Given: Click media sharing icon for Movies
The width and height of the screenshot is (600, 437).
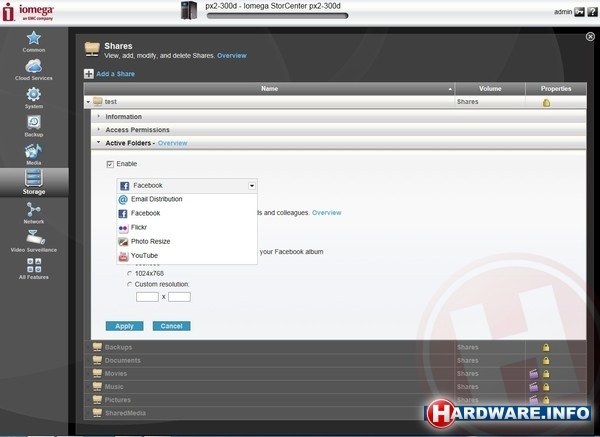Looking at the screenshot, I should [533, 373].
